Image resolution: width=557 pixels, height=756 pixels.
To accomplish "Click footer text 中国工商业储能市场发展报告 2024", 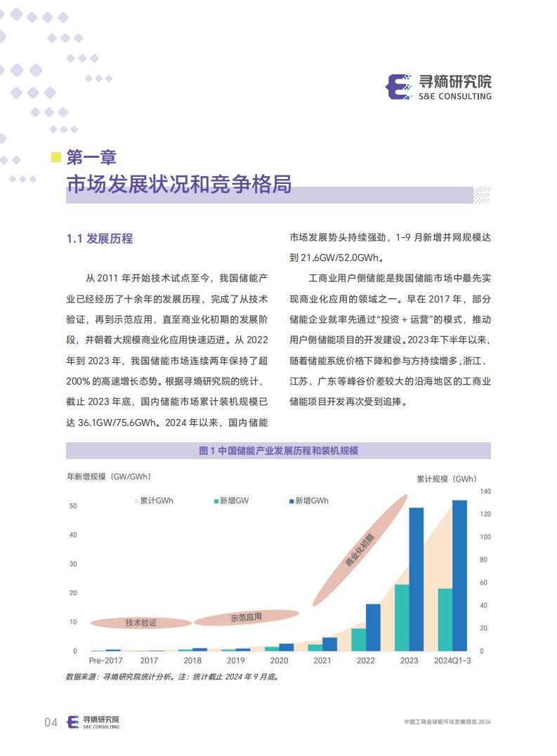I will pos(447,722).
